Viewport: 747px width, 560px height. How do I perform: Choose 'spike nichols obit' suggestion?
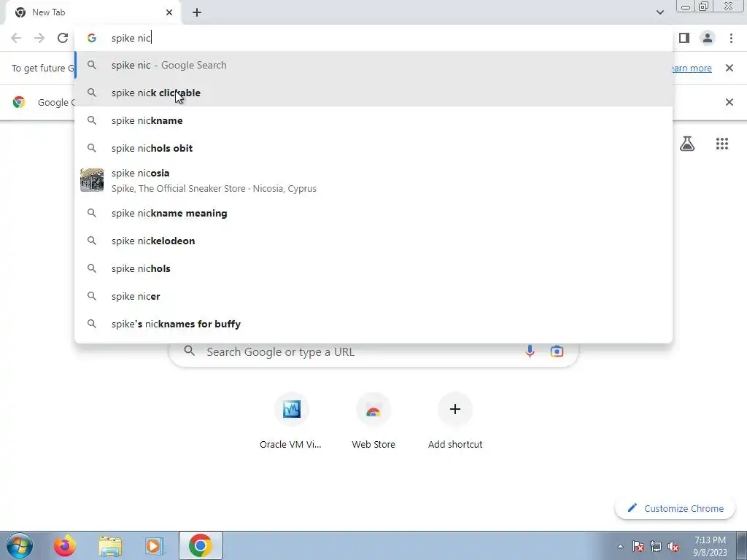coord(373,148)
